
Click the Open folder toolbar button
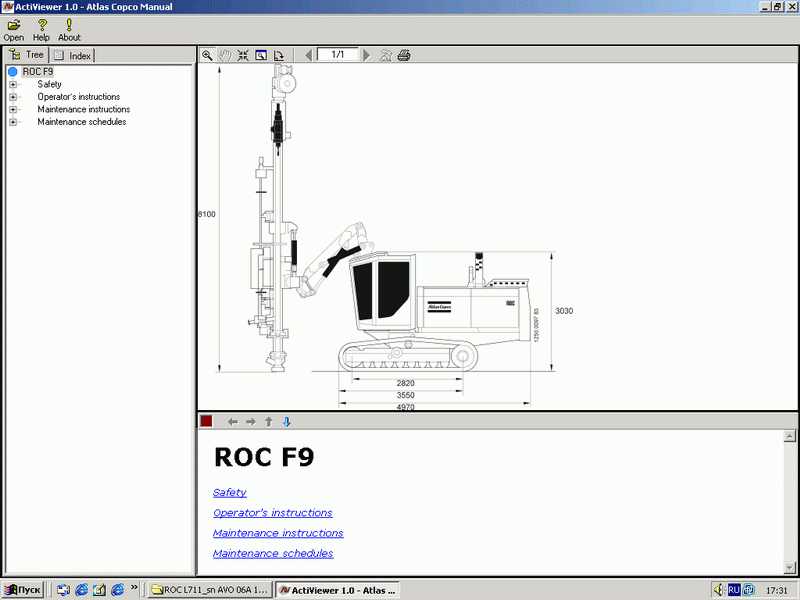[14, 30]
